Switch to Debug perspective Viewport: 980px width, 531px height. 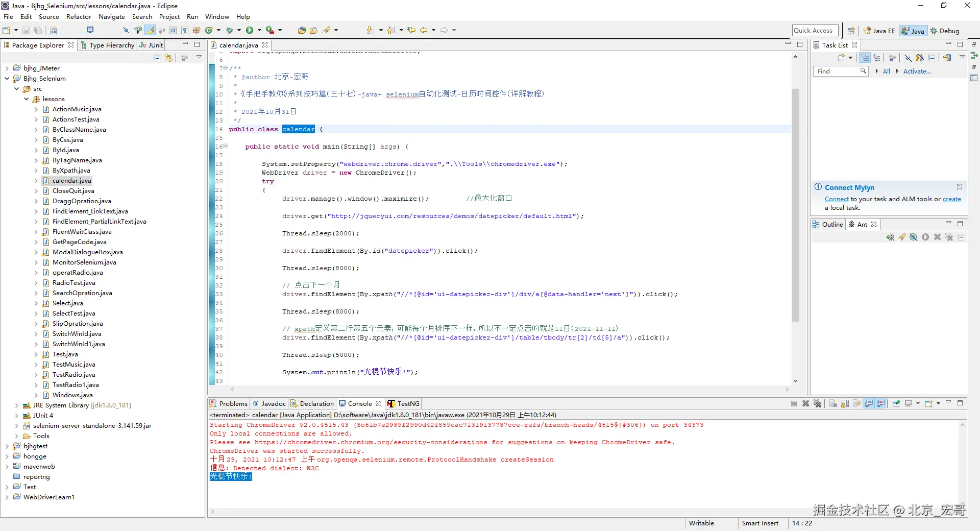coord(945,31)
